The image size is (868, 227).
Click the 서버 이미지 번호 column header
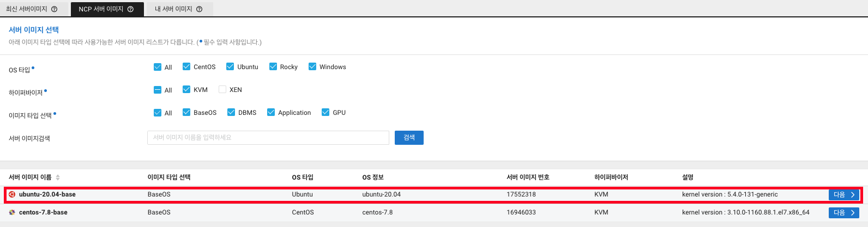click(528, 177)
